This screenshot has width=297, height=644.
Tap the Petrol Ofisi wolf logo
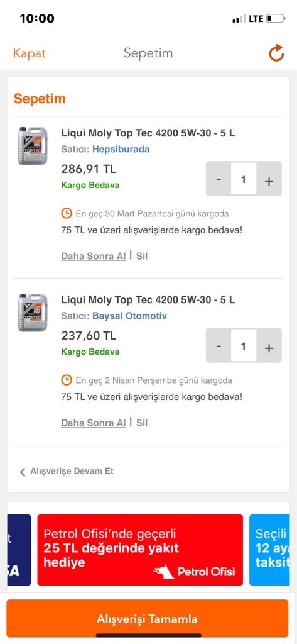coord(164,571)
